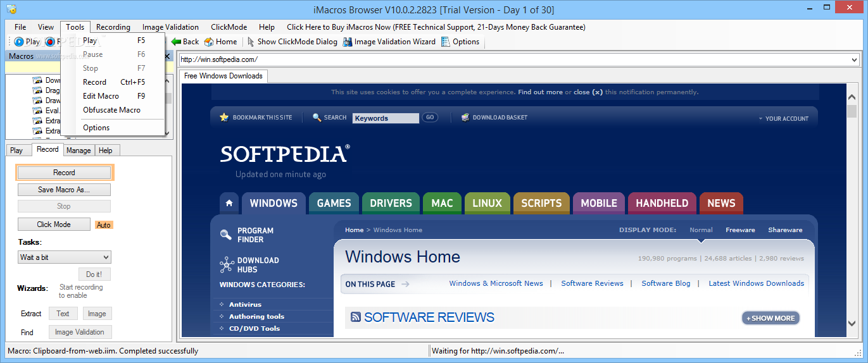Click Save Macro As... button
868x363 pixels.
point(64,190)
